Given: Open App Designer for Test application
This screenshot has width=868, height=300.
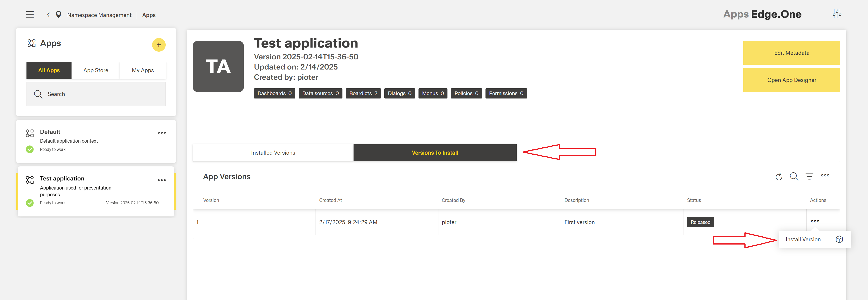Looking at the screenshot, I should coord(791,80).
